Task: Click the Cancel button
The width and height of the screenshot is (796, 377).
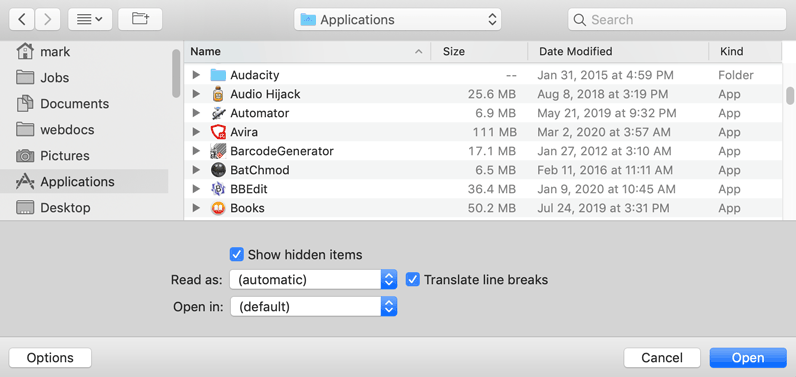Action: point(662,358)
